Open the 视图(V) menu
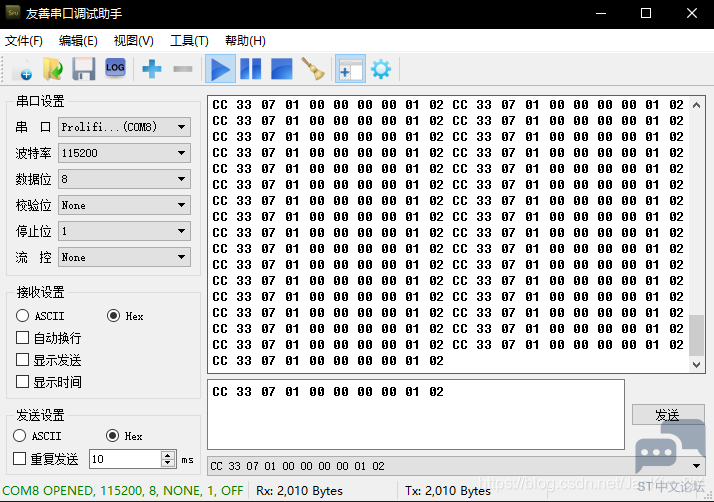This screenshot has width=714, height=502. 133,41
